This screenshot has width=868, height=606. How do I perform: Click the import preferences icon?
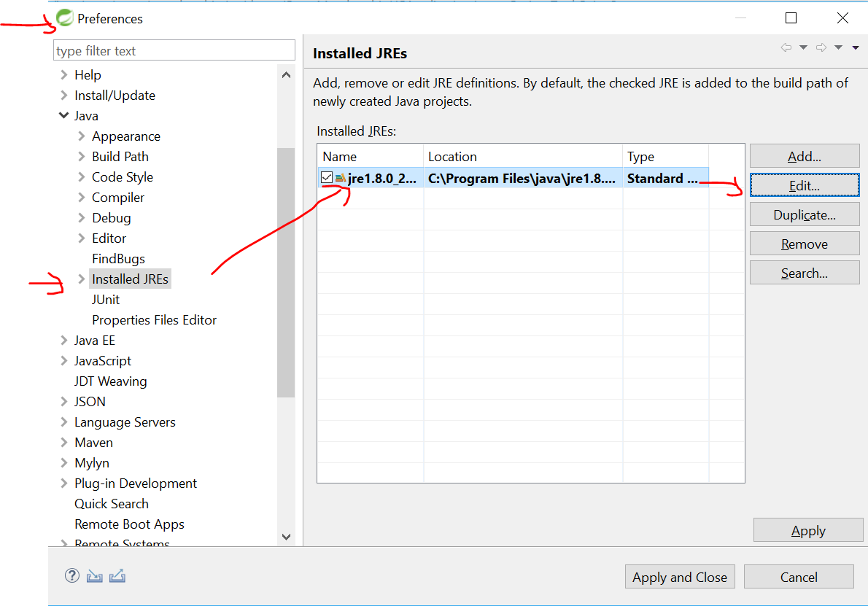[x=95, y=575]
